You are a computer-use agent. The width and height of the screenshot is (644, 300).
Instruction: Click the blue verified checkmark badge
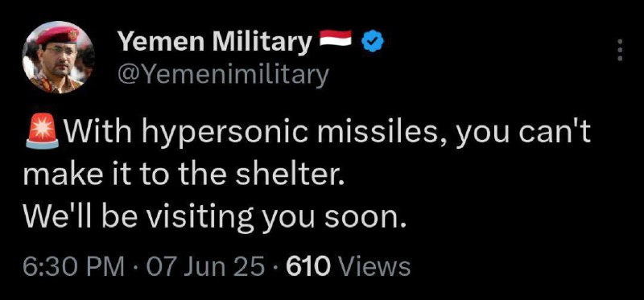(373, 42)
